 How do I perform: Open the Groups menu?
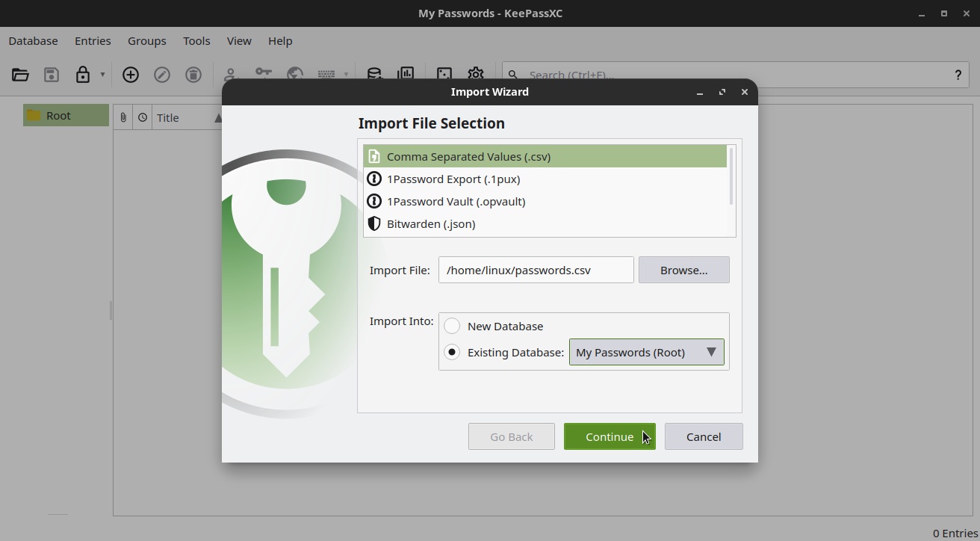pyautogui.click(x=146, y=41)
